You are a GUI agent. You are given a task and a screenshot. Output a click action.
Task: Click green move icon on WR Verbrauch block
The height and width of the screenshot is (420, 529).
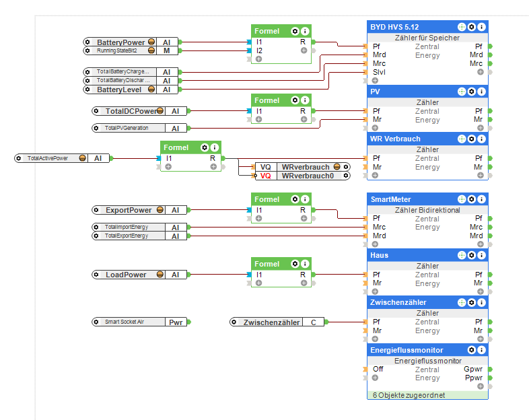tap(462, 139)
